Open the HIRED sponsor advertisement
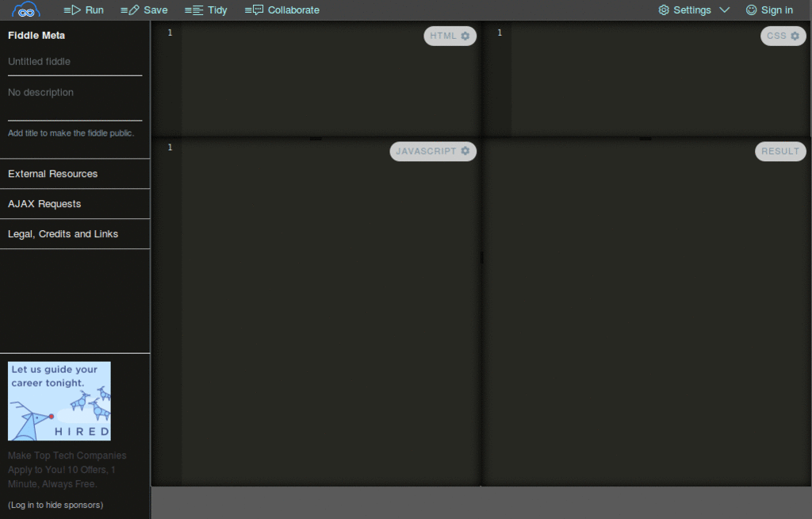 point(59,401)
